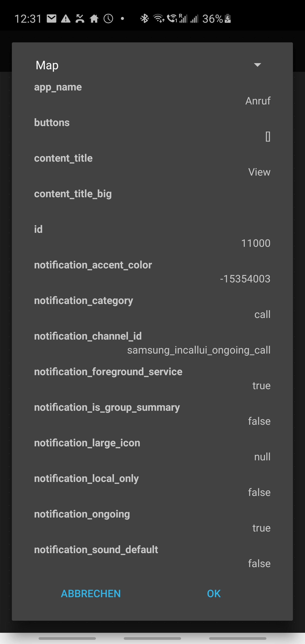Tap the Bluetooth status icon
The width and height of the screenshot is (305, 644).
[x=144, y=19]
